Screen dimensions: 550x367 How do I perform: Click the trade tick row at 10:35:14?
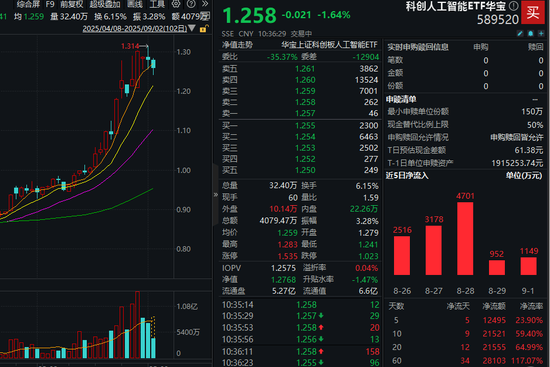(x=301, y=305)
